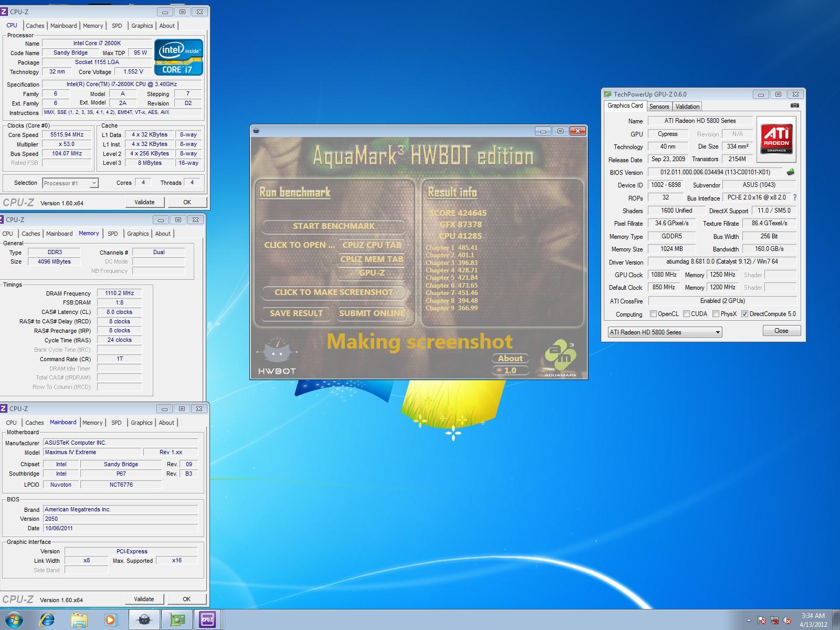The width and height of the screenshot is (840, 630).
Task: Click the GPU-Z button in AquaMark
Action: pyautogui.click(x=372, y=273)
